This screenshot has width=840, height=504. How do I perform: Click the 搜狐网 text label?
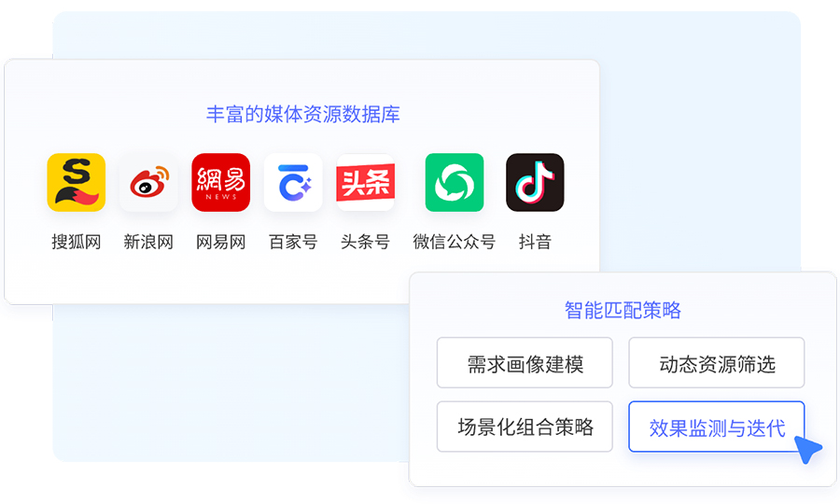(77, 242)
